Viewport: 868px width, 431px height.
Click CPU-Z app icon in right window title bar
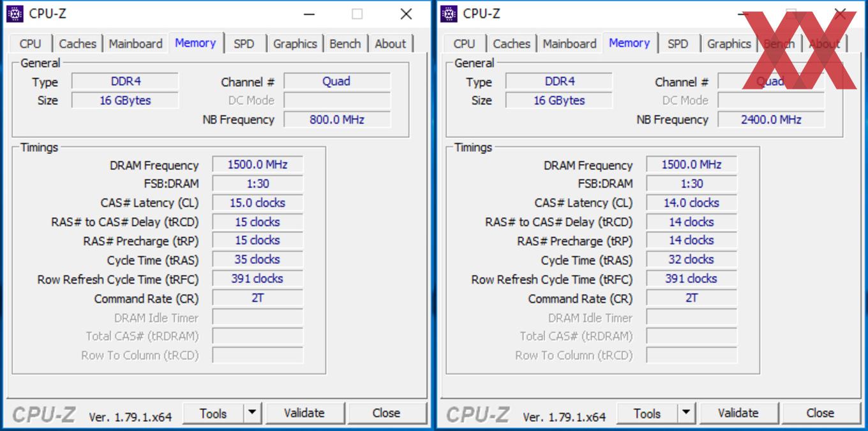[x=449, y=13]
